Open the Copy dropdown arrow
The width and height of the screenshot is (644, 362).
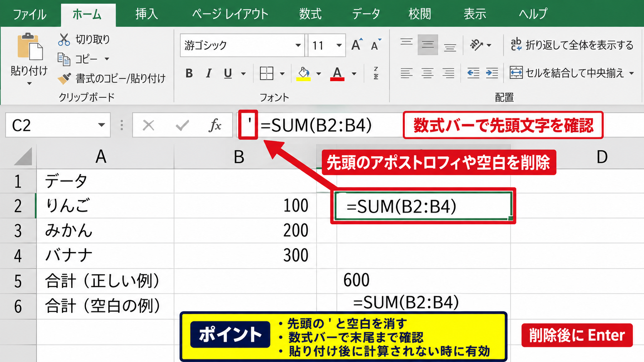(x=107, y=59)
